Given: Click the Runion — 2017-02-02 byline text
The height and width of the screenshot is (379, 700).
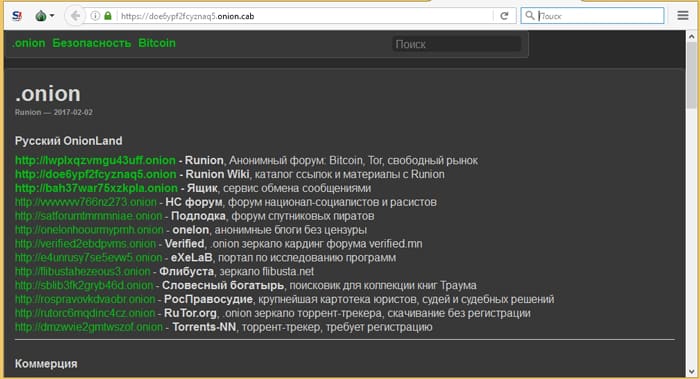Looking at the screenshot, I should coord(54,112).
